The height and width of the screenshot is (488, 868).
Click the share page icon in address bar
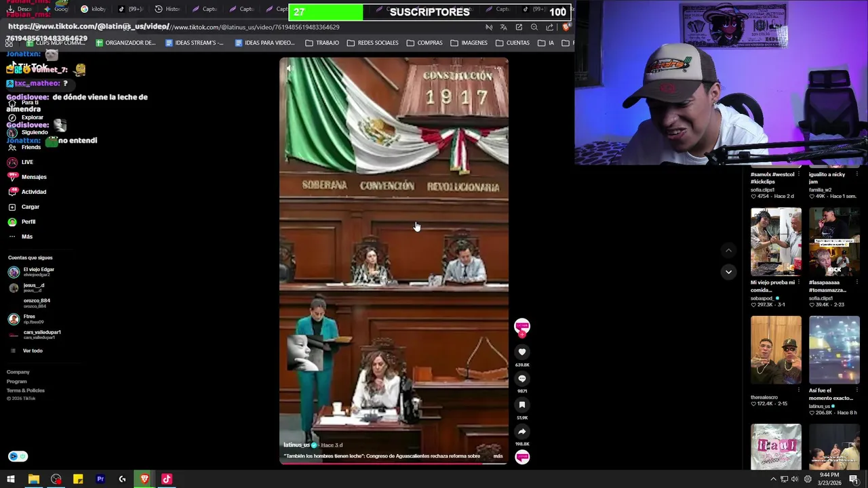point(549,27)
